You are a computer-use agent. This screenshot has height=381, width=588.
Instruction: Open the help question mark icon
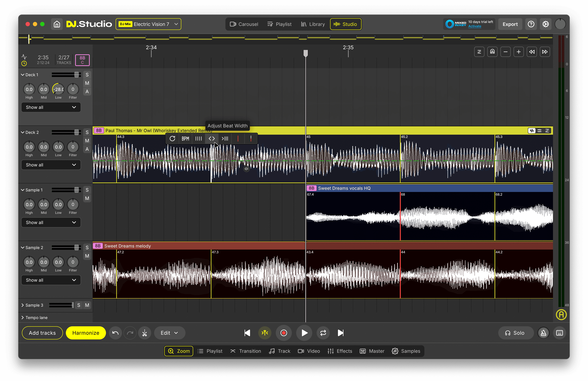(x=531, y=24)
